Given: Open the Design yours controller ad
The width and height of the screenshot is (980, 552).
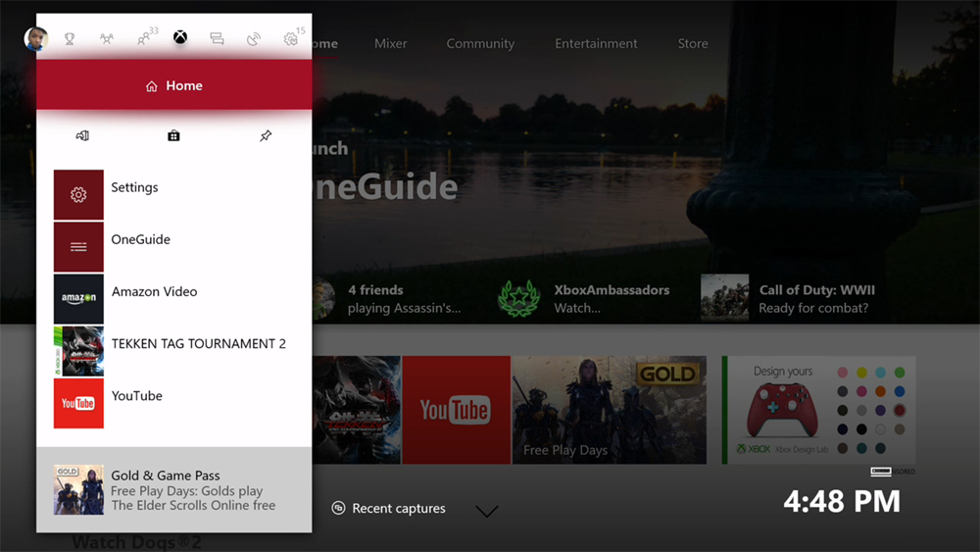Looking at the screenshot, I should click(x=818, y=410).
